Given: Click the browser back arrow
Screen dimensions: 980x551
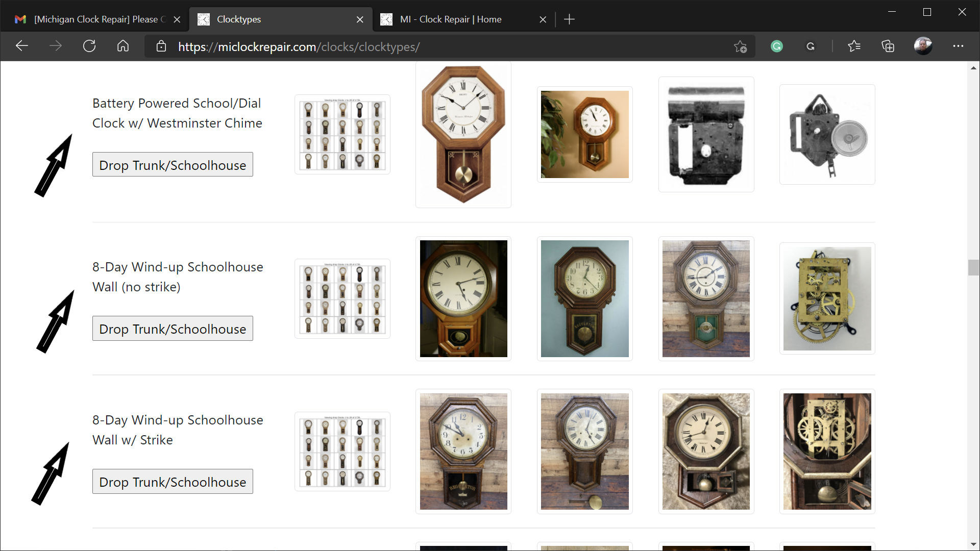Looking at the screenshot, I should click(x=21, y=46).
